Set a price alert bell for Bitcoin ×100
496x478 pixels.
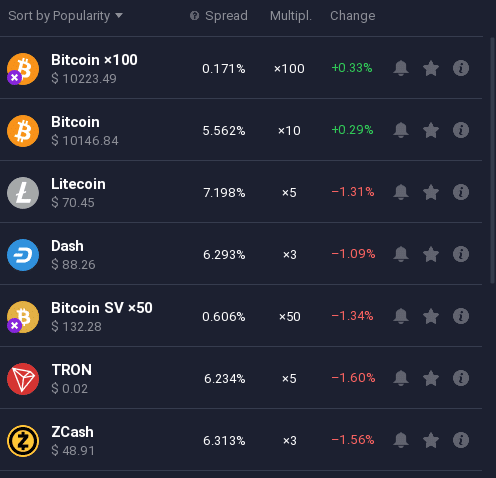(x=401, y=68)
